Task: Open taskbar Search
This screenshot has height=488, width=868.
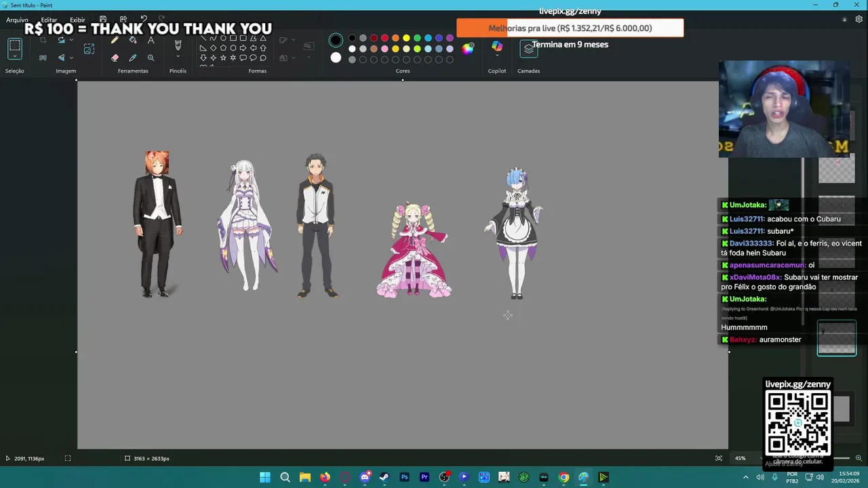Action: (285, 477)
